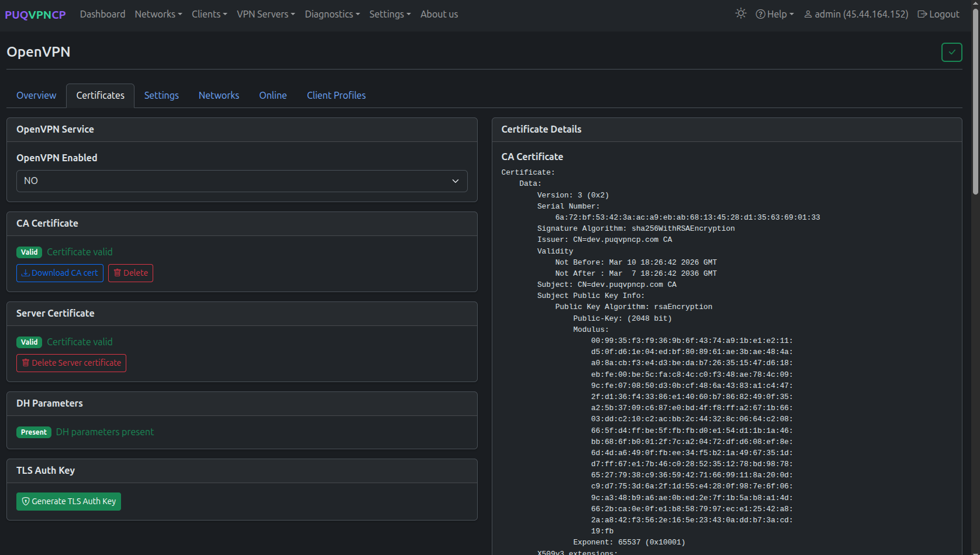980x555 pixels.
Task: Click the 'Signature Algorithm: sha256WithRSAEncryption' line
Action: point(636,228)
